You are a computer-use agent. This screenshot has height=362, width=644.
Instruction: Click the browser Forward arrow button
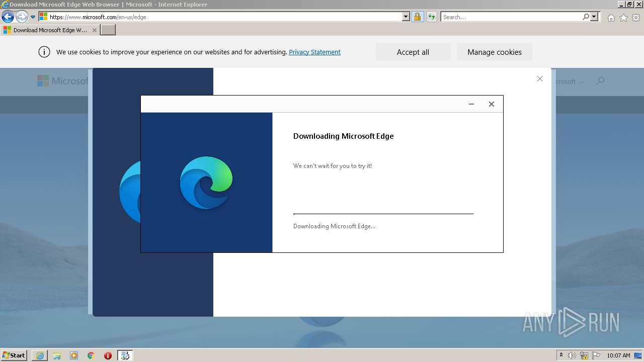click(x=22, y=17)
